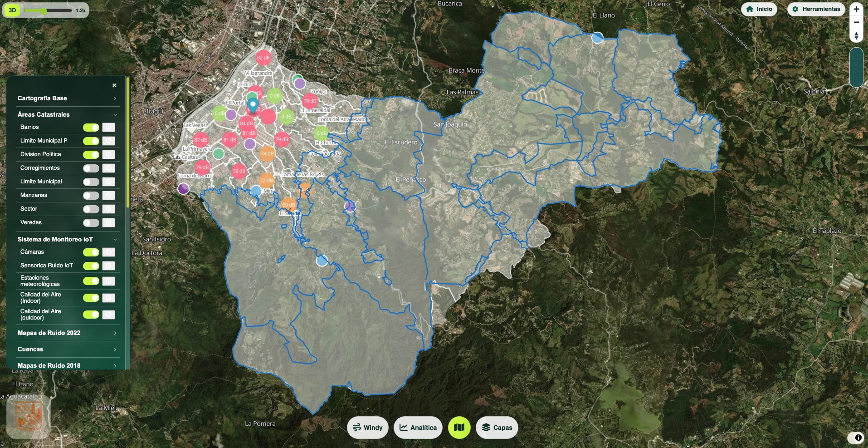Close the layers panel with the X
Screen dimensions: 868x448
(x=114, y=85)
